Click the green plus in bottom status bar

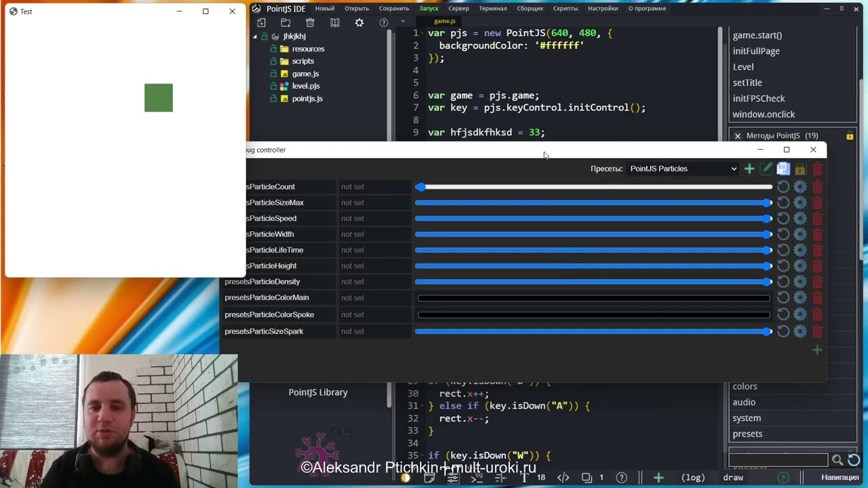click(658, 478)
